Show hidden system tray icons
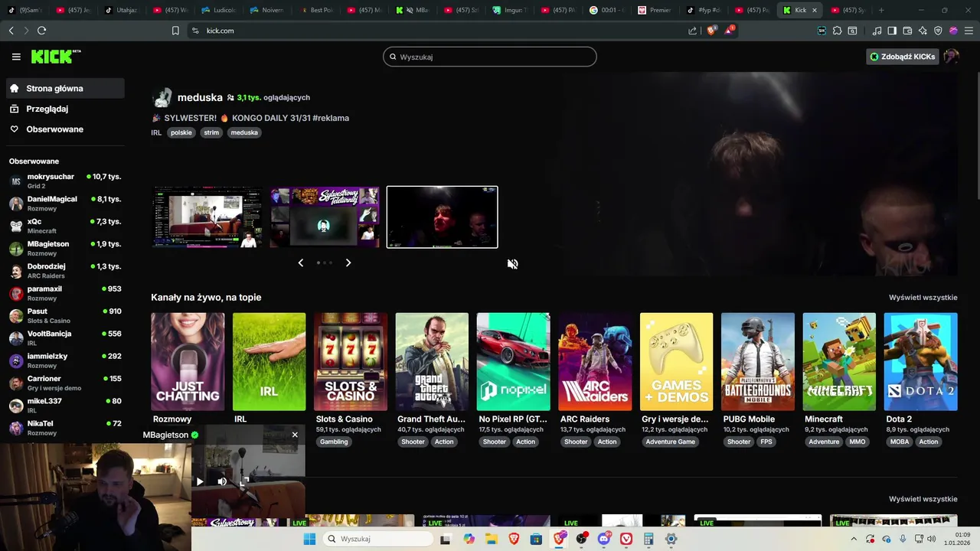 854,539
